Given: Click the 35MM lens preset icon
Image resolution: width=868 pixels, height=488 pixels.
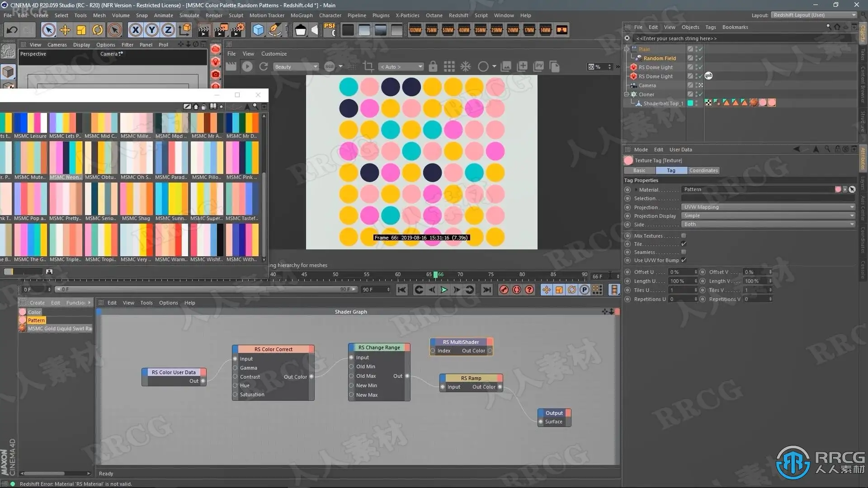Looking at the screenshot, I should (x=480, y=30).
